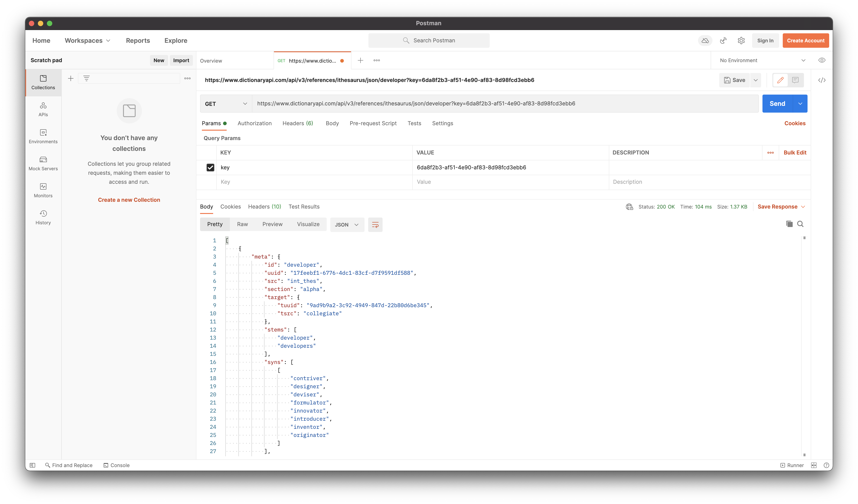Click Create a new Collection link
The height and width of the screenshot is (504, 858).
coord(129,200)
